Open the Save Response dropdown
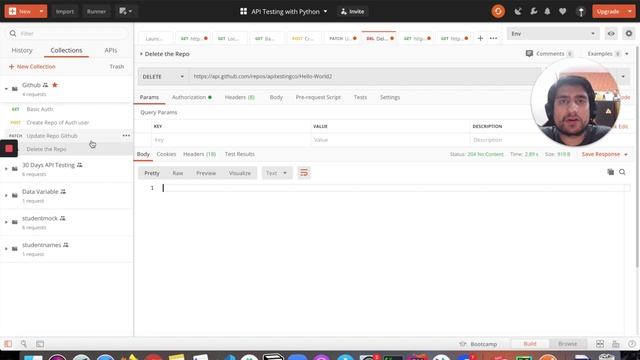 click(626, 154)
